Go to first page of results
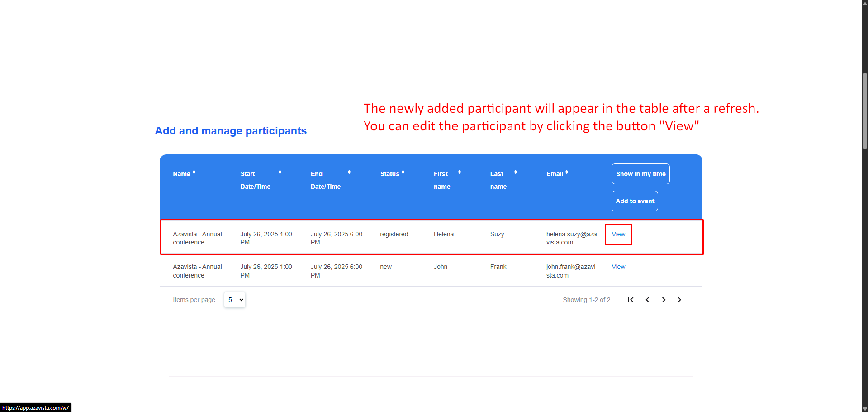Screen dimensions: 868x412 pos(631,300)
